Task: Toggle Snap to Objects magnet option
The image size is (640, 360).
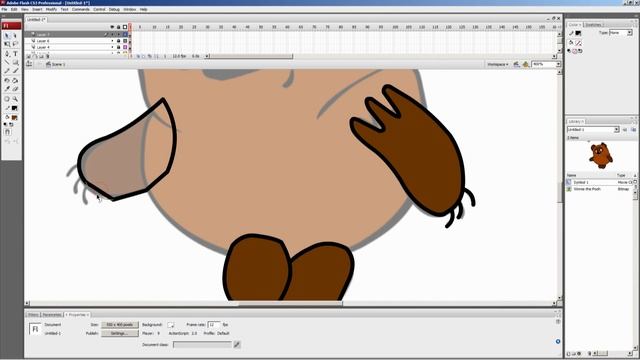Action: click(7, 132)
